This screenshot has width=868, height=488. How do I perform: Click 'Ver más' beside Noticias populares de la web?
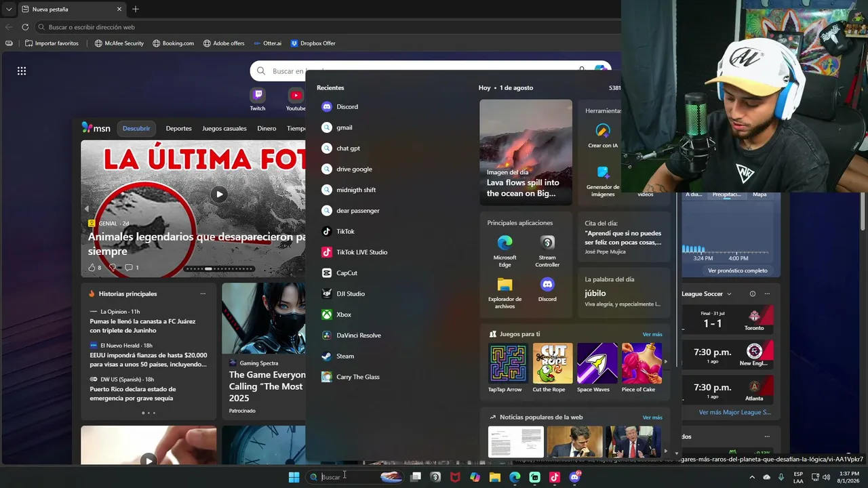pos(652,418)
